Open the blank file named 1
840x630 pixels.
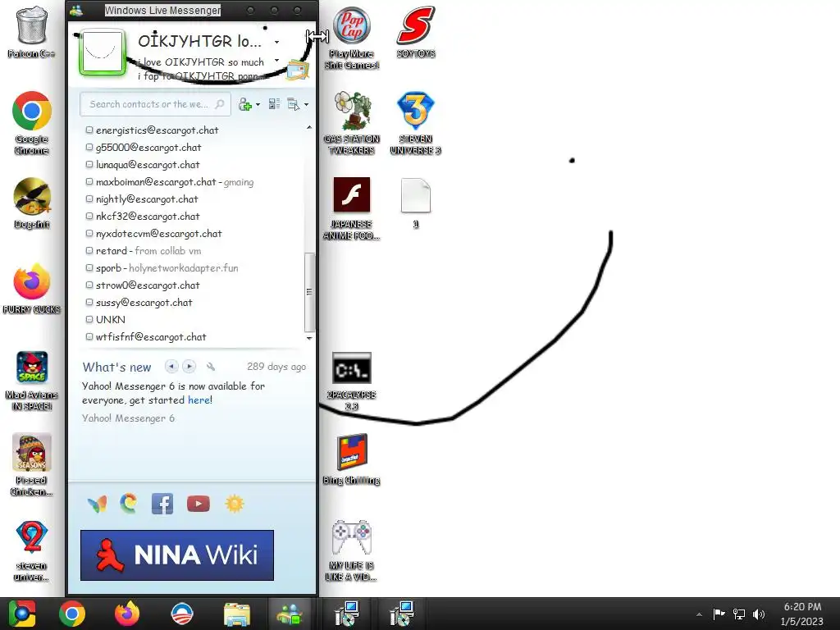click(416, 203)
